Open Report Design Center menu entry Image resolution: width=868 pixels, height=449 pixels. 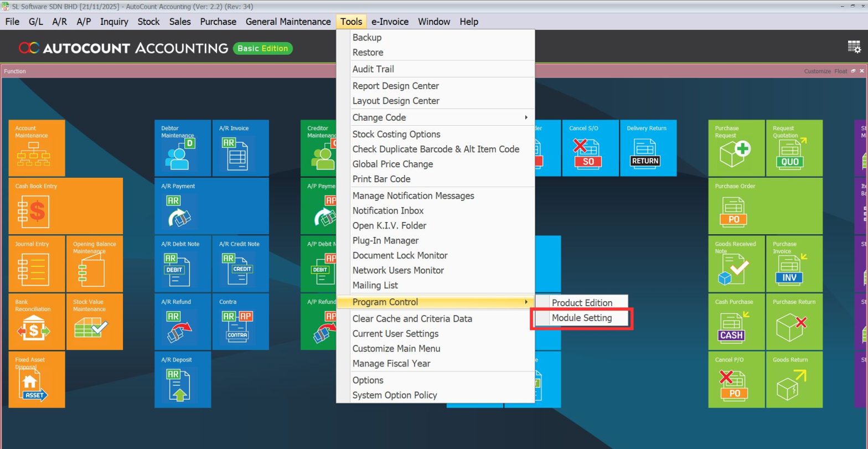[435, 86]
